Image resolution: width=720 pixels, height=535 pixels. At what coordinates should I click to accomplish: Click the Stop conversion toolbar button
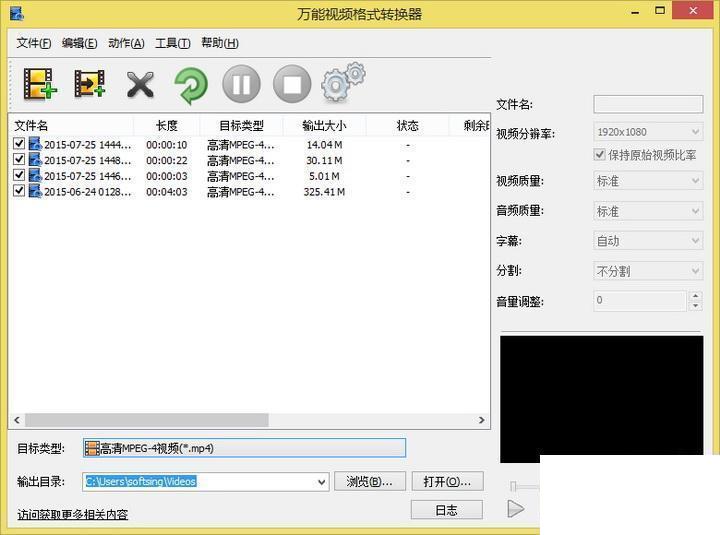(292, 84)
